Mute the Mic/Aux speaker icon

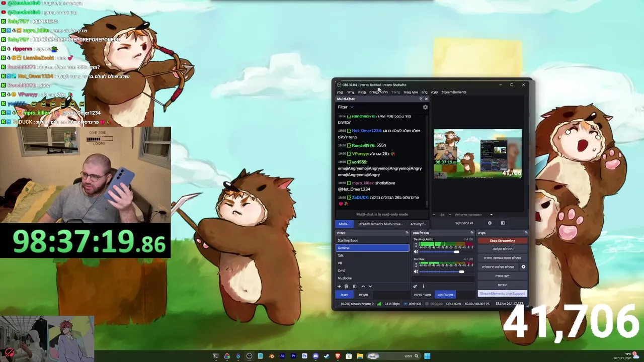click(416, 271)
